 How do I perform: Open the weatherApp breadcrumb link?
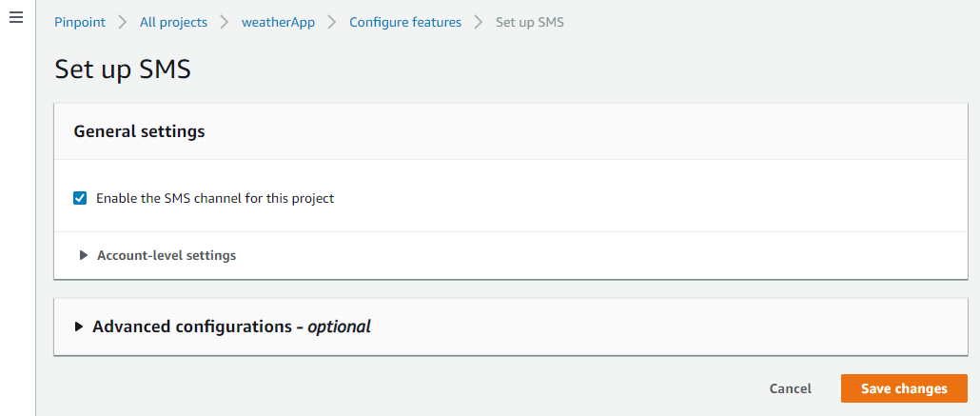(x=278, y=22)
